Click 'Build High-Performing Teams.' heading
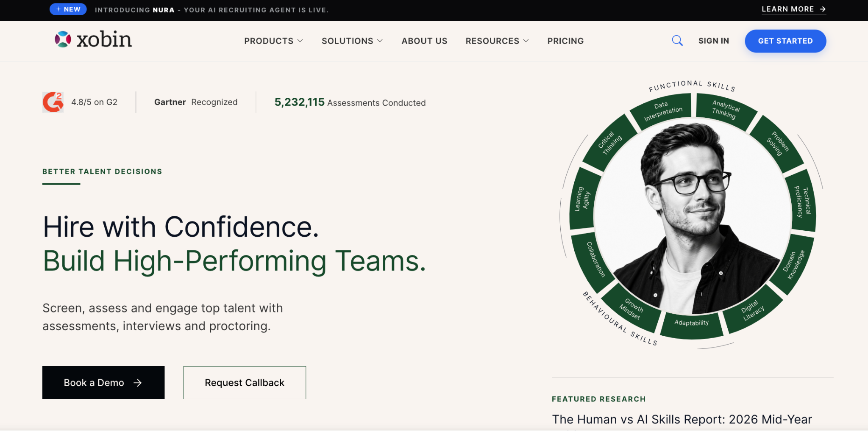The width and height of the screenshot is (868, 431). (x=234, y=261)
